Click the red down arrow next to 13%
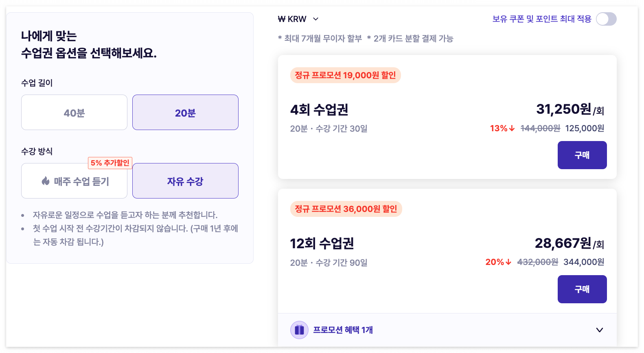Viewport: 644px width, 353px height. (x=511, y=128)
